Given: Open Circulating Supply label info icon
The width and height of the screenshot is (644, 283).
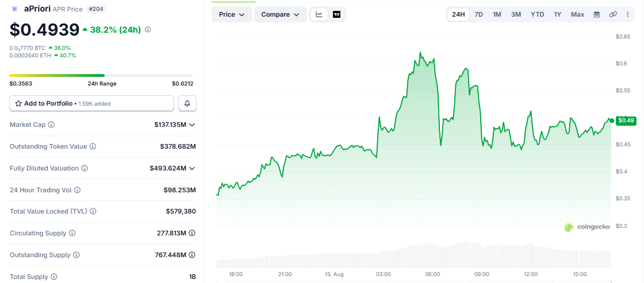Looking at the screenshot, I should coord(72,233).
